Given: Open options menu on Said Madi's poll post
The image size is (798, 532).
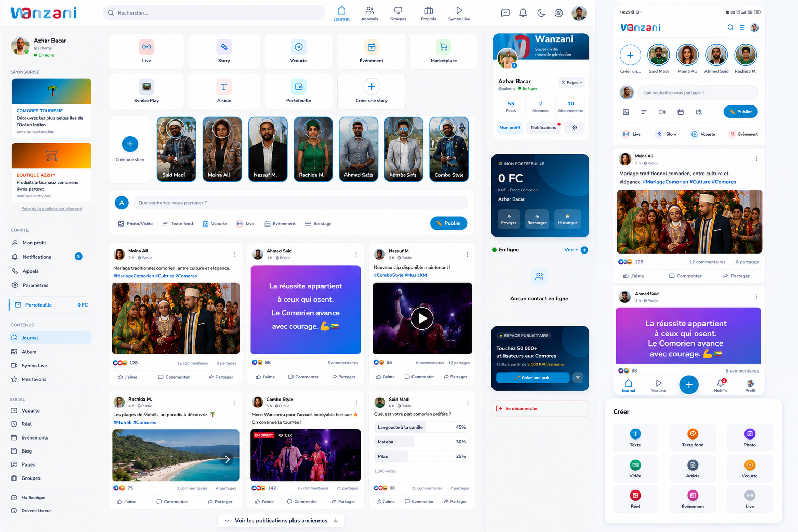Looking at the screenshot, I should point(468,403).
